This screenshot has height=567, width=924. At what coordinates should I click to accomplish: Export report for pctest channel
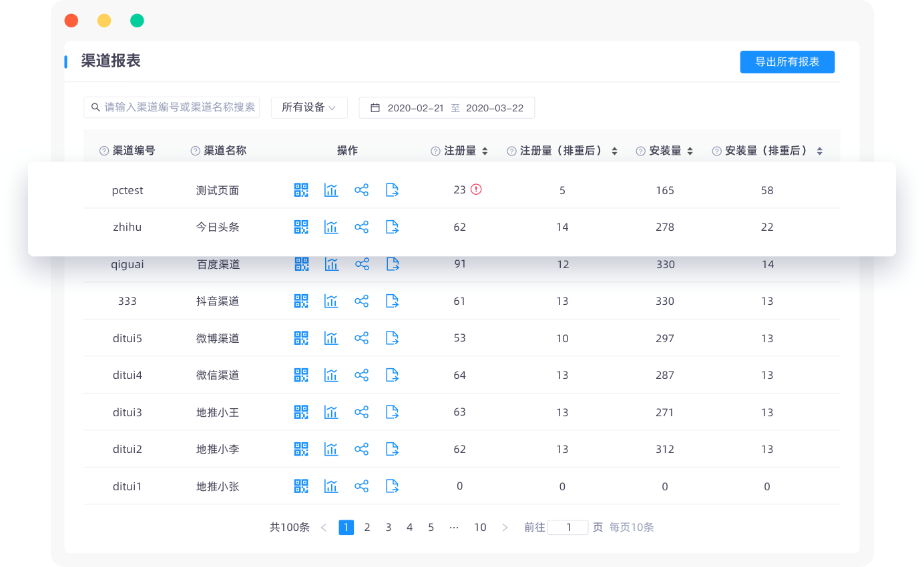coord(393,190)
